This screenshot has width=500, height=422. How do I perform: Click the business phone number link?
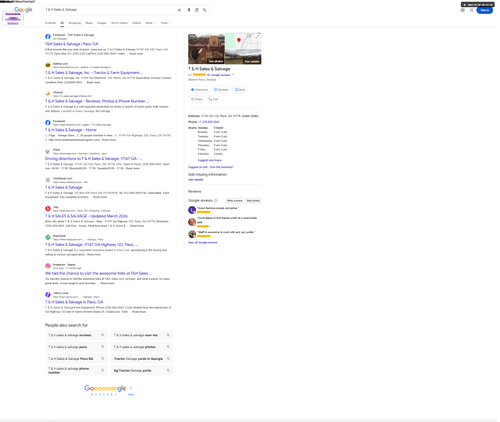209,122
